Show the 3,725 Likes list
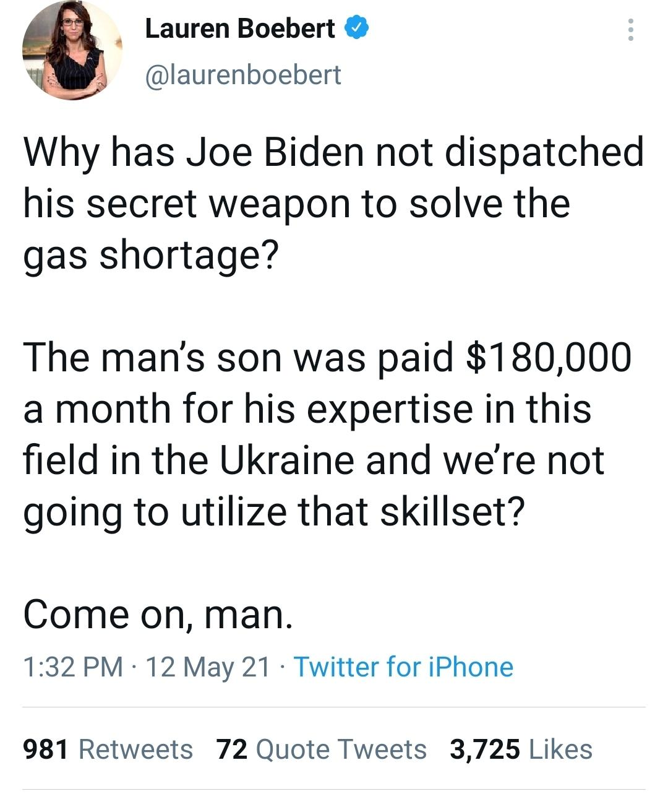 click(521, 749)
